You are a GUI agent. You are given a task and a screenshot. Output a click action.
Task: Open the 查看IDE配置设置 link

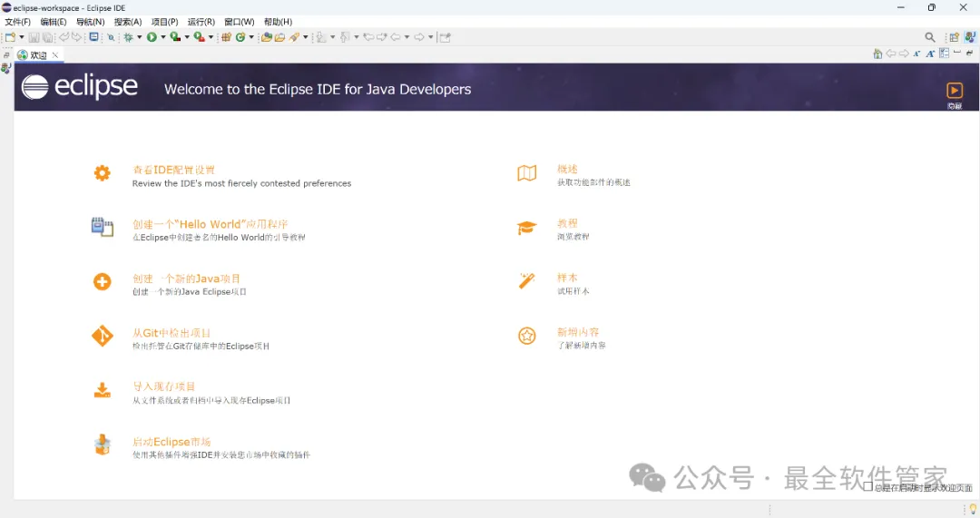pos(173,170)
